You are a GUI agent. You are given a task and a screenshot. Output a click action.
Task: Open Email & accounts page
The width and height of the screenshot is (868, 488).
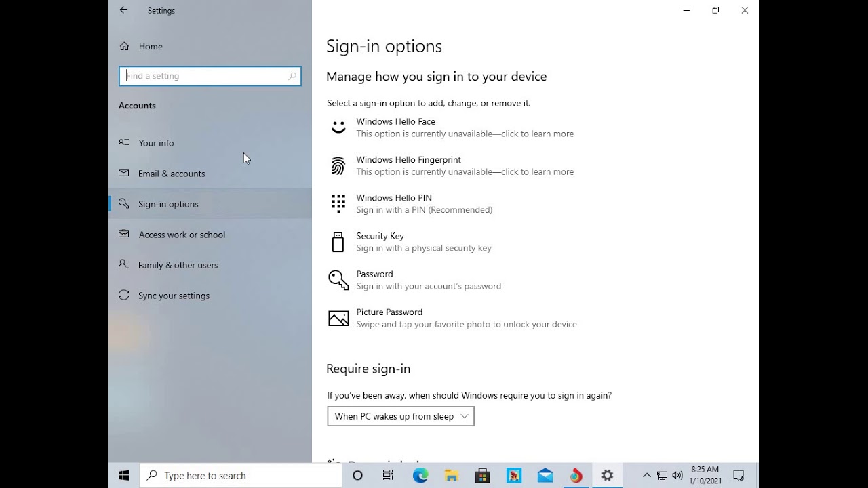pos(210,173)
